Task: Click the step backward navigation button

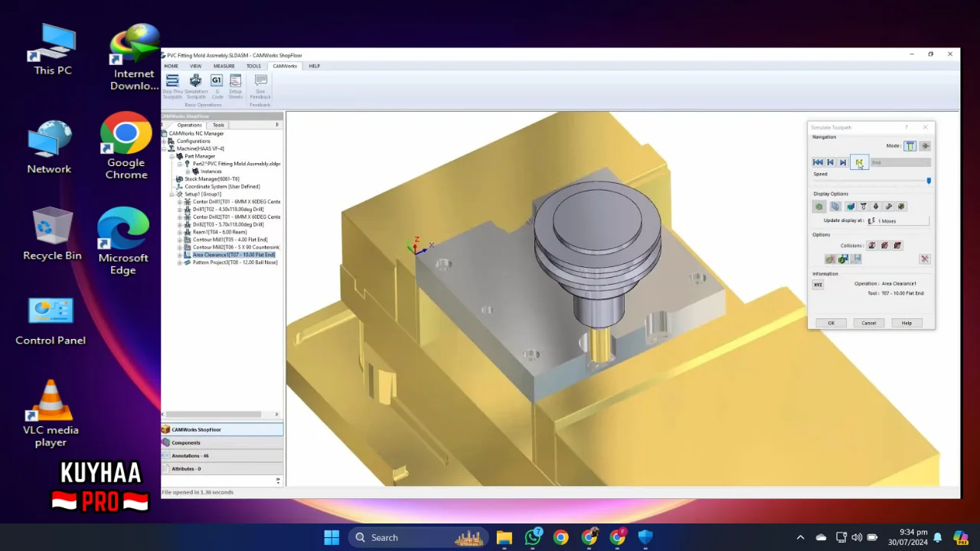Action: [830, 162]
